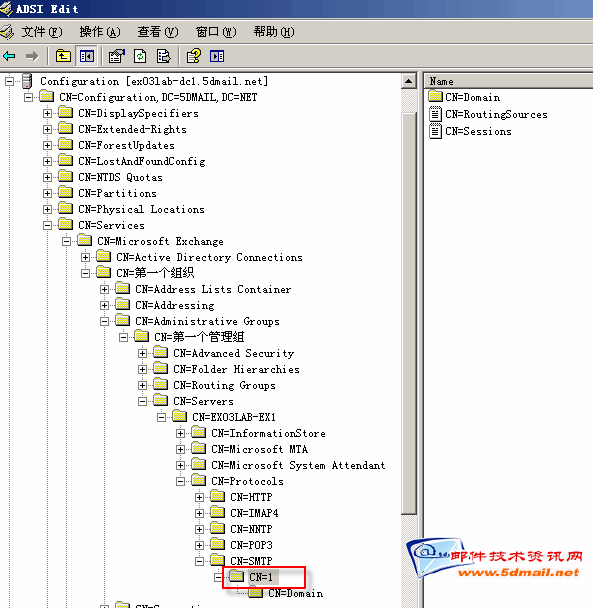This screenshot has width=593, height=608.
Task: Collapse CN=Servers node
Action: [x=142, y=401]
